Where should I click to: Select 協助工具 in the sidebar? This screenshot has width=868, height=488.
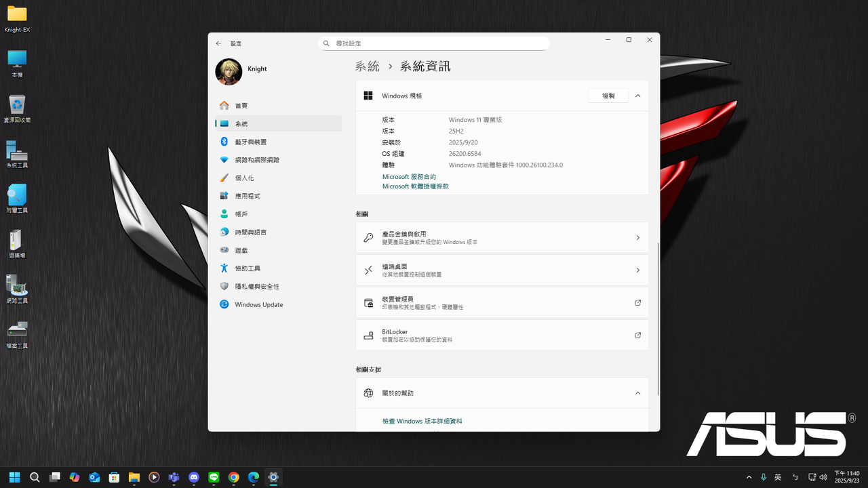(279, 268)
